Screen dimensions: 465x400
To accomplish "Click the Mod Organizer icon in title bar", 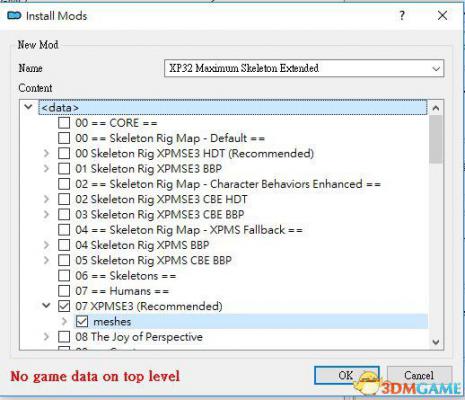I will point(14,15).
